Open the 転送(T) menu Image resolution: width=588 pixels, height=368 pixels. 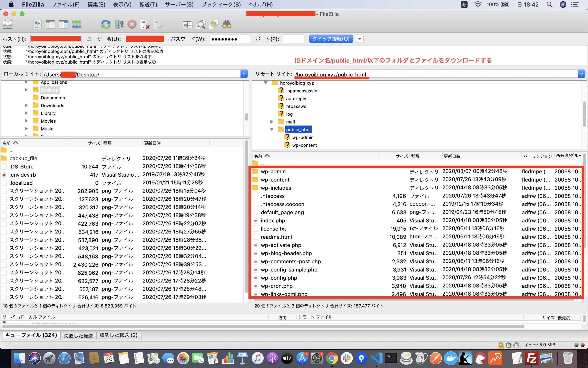(x=148, y=4)
